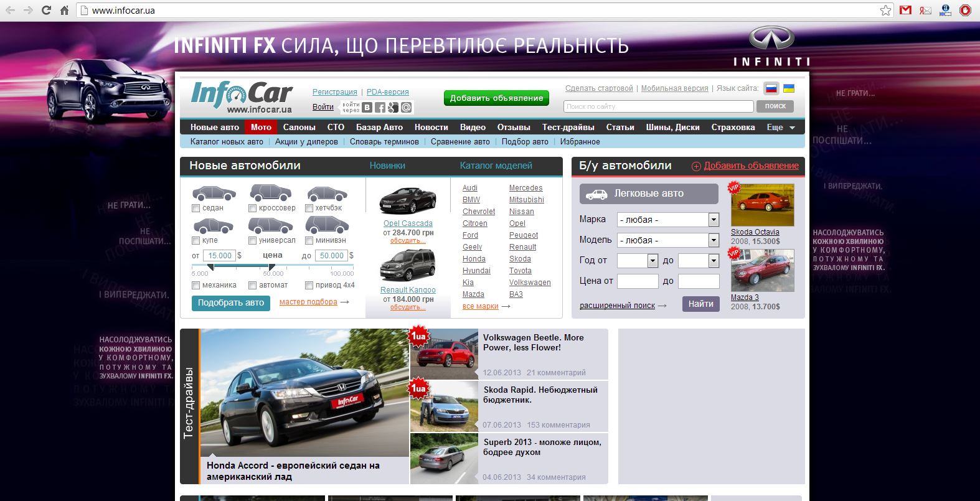Viewport: 980px width, 501px height.
Task: Open the AdBlock stop-sign extension icon
Action: tap(965, 11)
